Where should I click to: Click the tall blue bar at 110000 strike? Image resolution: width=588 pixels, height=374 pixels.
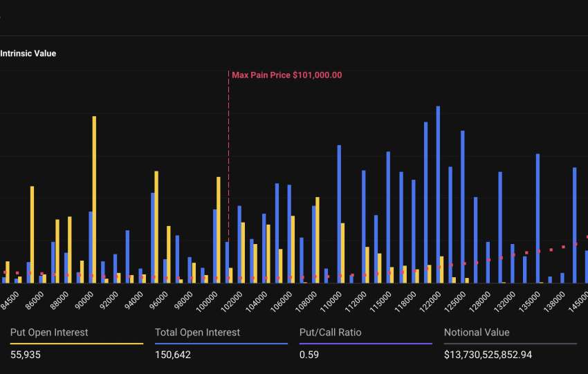click(339, 214)
